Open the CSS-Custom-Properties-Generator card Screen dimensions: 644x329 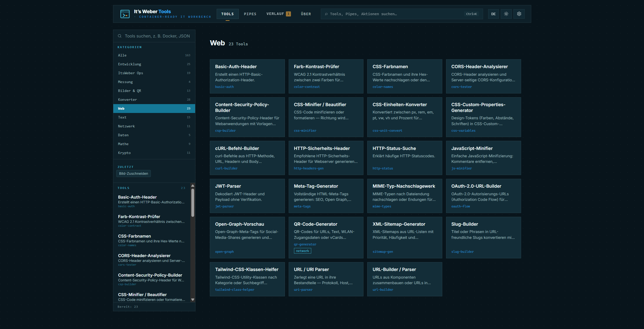(x=483, y=117)
